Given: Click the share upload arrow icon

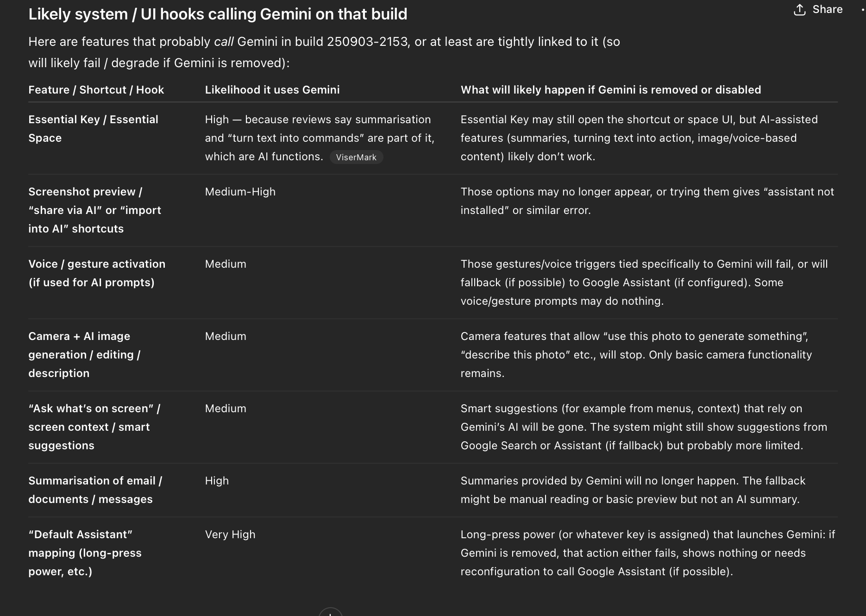Looking at the screenshot, I should [x=800, y=10].
